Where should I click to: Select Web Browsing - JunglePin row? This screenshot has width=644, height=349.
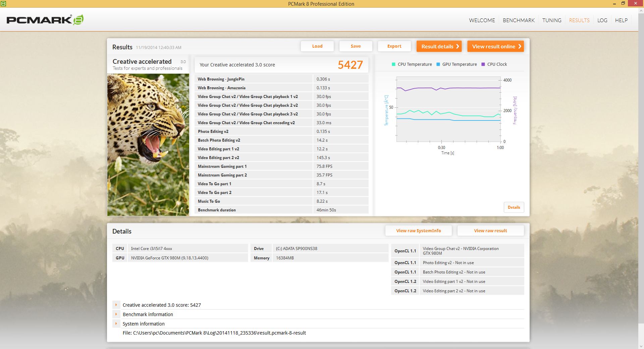point(281,79)
